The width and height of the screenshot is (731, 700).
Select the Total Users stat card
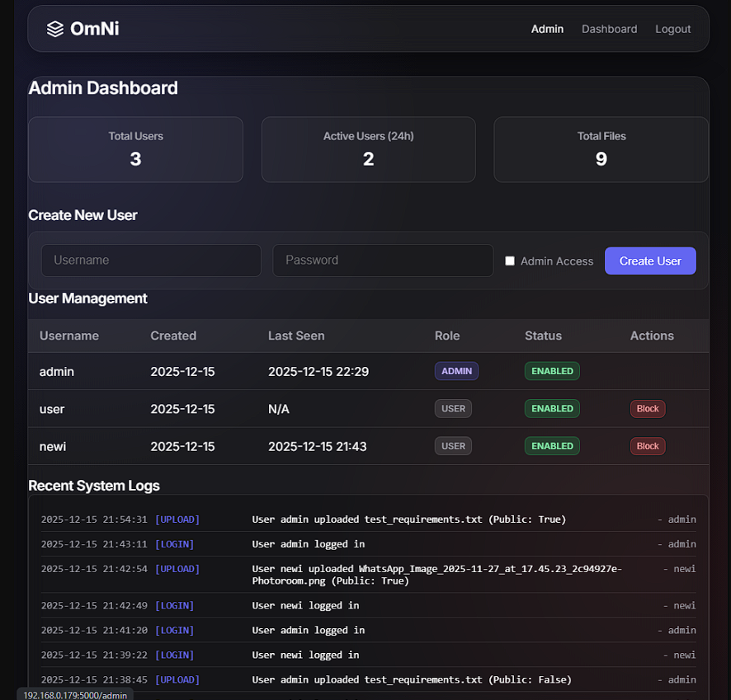135,149
